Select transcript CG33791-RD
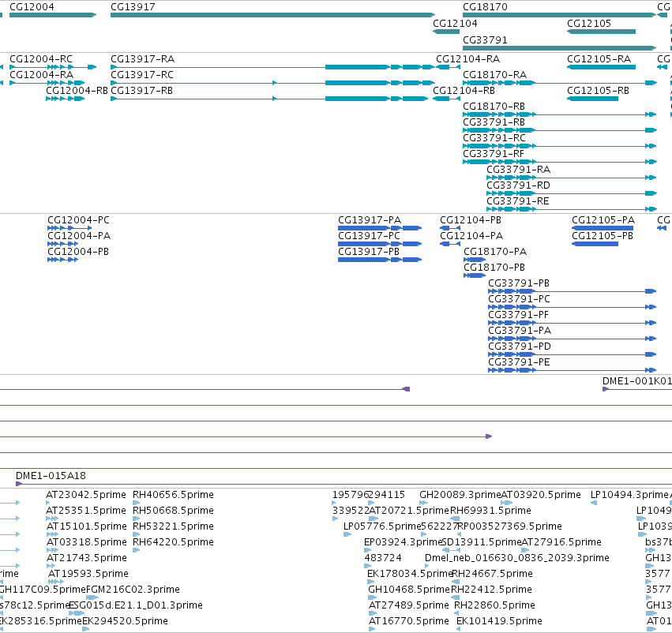This screenshot has height=633, width=672. [x=519, y=185]
